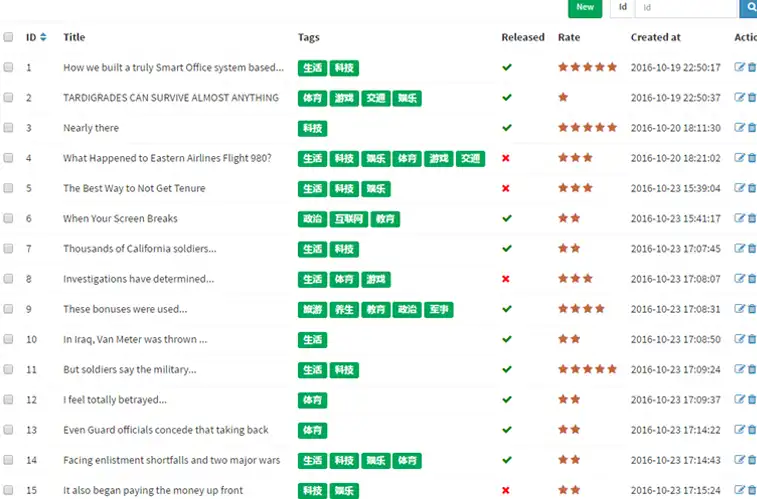Click the trash icon for row 2
The width and height of the screenshot is (757, 499).
pyautogui.click(x=752, y=98)
